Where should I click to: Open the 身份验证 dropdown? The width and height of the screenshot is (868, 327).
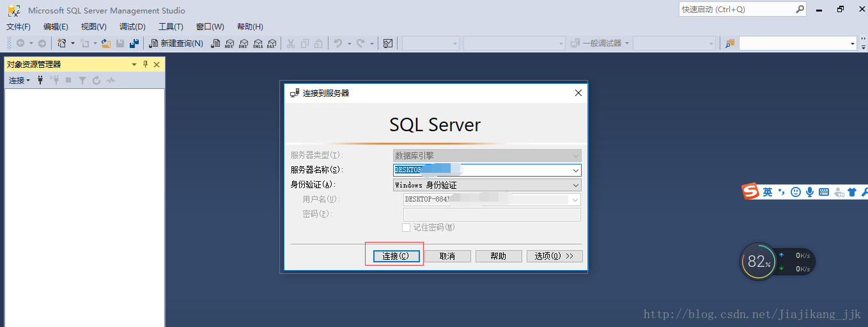[576, 185]
